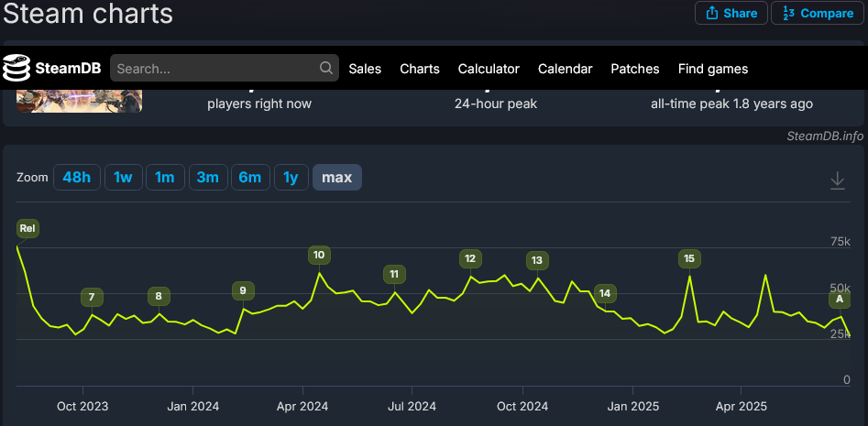The image size is (868, 426).
Task: Click the Zoom label
Action: click(x=32, y=178)
